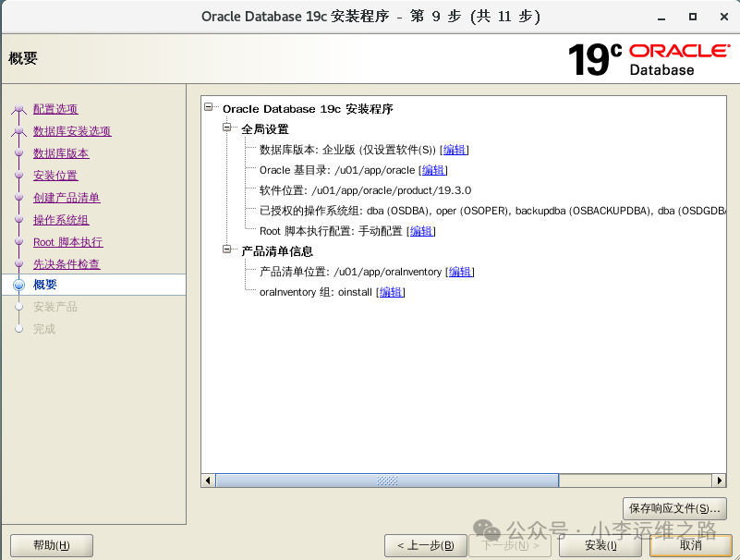Go back with 上一步(B) button

pos(426,545)
